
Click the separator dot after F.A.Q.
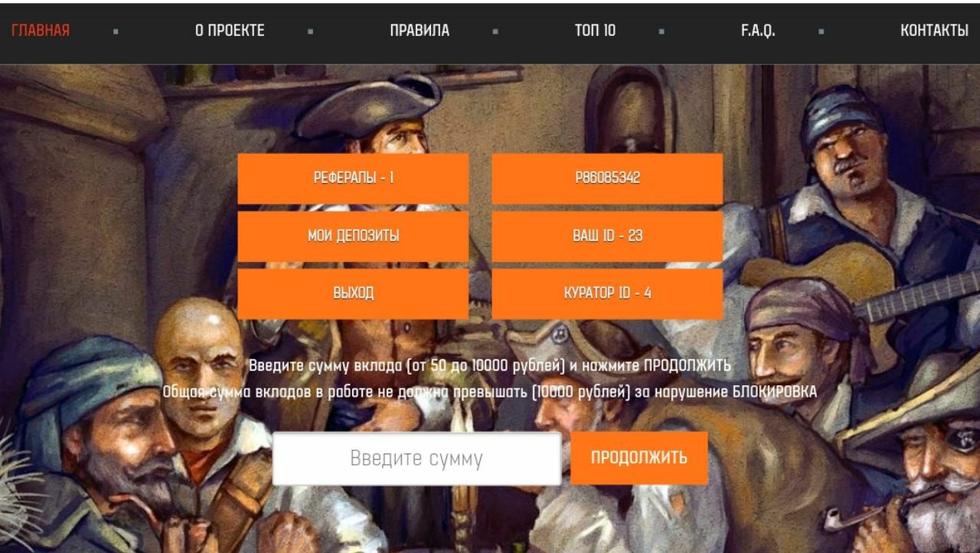point(821,32)
